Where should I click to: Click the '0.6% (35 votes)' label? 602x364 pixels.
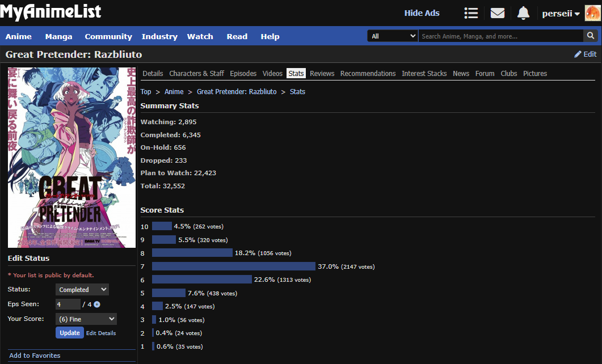[180, 346]
